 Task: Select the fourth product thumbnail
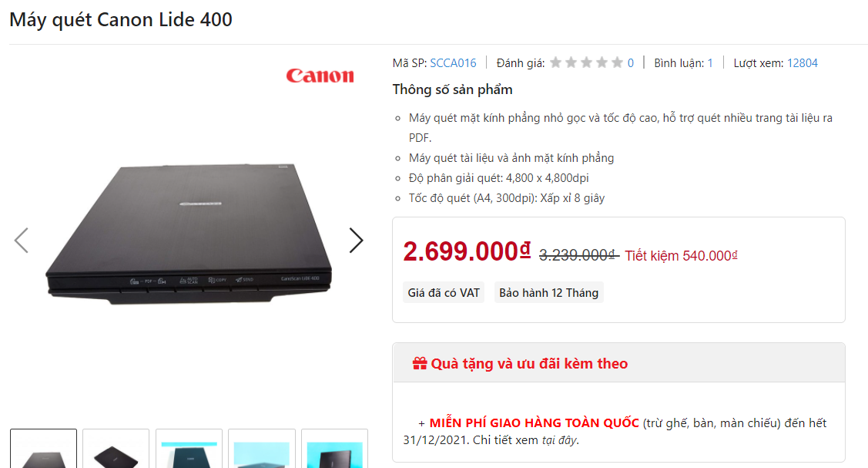tap(262, 449)
